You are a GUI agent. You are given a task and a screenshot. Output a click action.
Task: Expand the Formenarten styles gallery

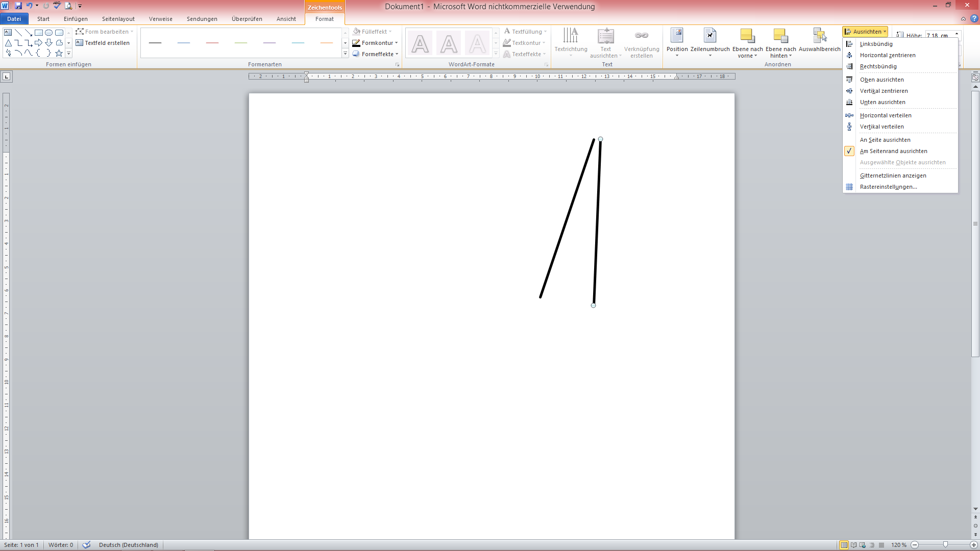[x=345, y=54]
